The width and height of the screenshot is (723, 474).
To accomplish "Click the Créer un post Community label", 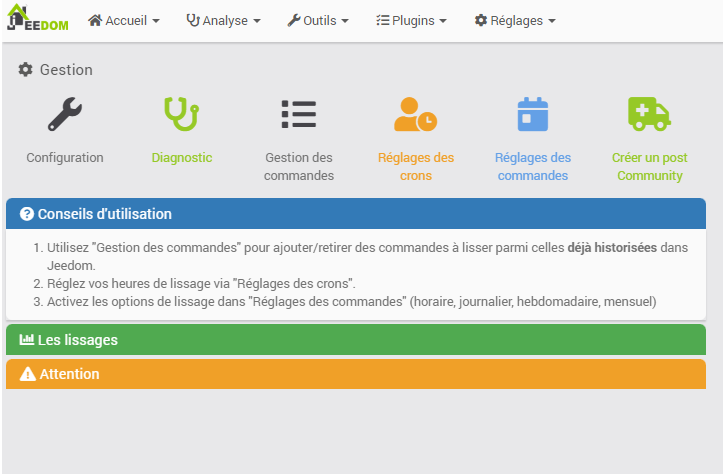I will tap(649, 166).
